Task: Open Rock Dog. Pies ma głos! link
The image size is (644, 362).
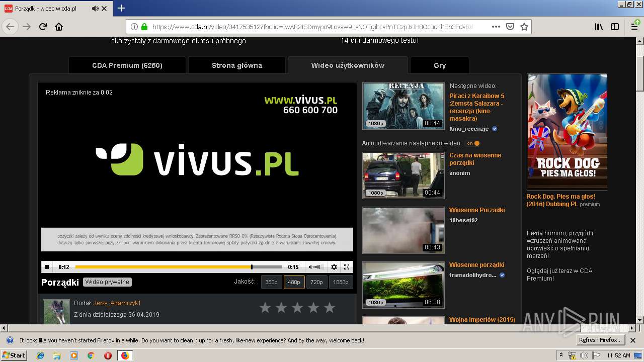Action: click(x=561, y=200)
